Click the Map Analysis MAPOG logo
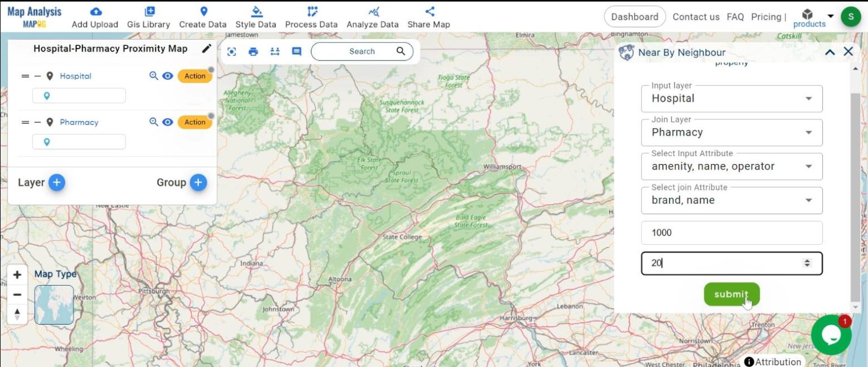Viewport: 868px width, 367px height. pyautogui.click(x=34, y=17)
